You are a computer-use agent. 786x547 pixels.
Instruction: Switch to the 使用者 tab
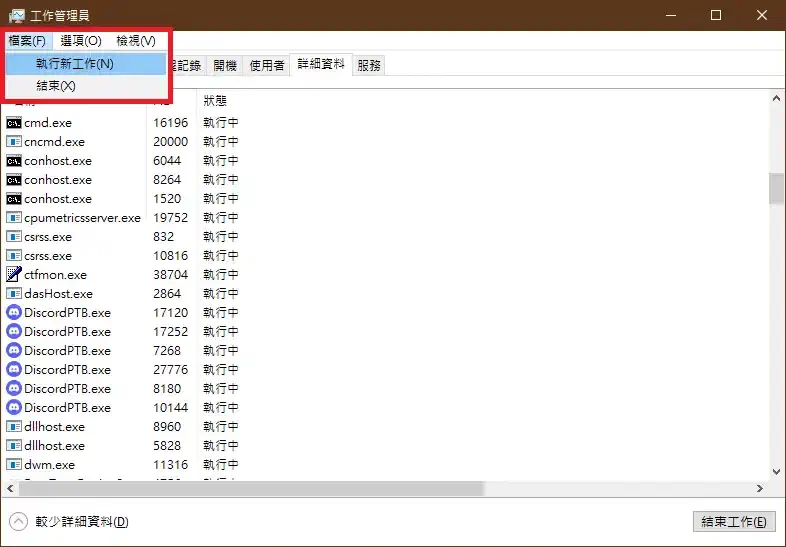click(x=267, y=65)
